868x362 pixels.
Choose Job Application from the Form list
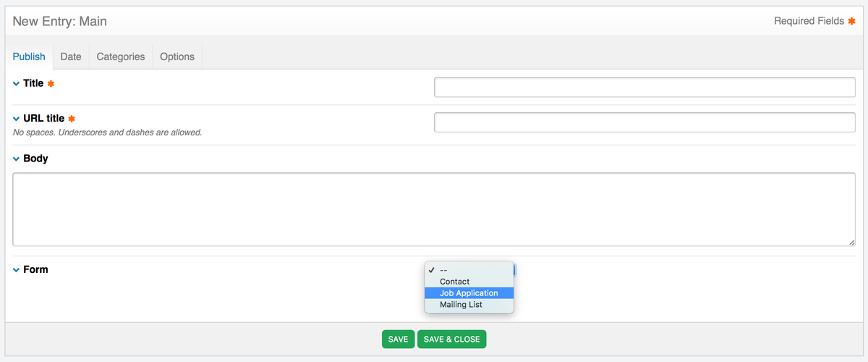pos(469,293)
